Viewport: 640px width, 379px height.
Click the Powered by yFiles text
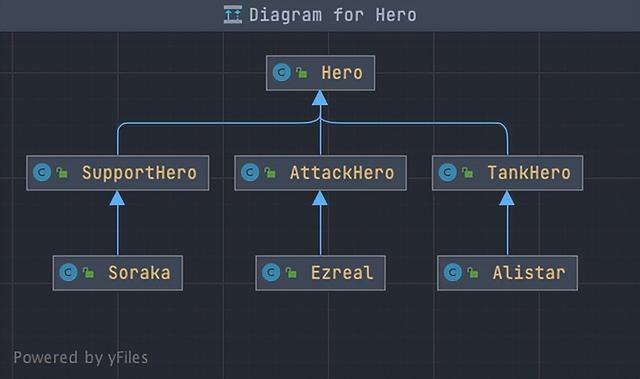click(81, 358)
